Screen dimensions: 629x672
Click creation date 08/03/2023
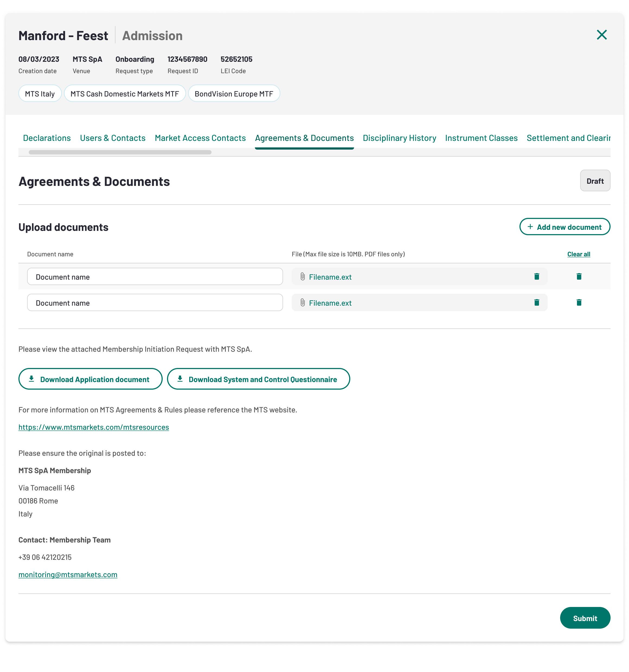(x=39, y=59)
